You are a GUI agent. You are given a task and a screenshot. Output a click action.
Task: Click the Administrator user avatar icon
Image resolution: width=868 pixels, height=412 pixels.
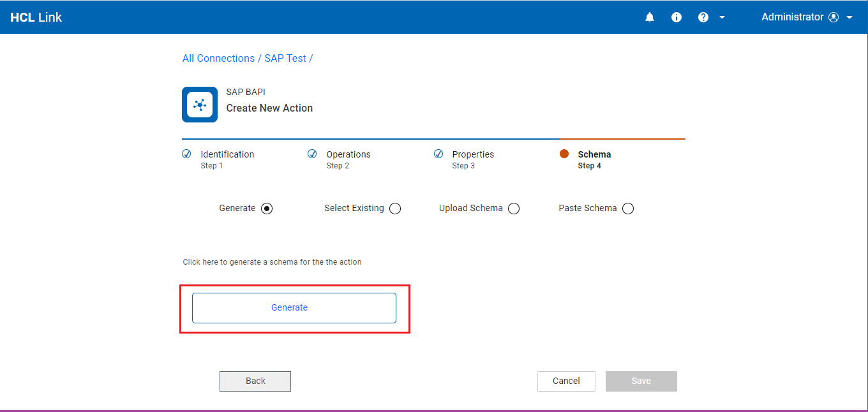[834, 17]
